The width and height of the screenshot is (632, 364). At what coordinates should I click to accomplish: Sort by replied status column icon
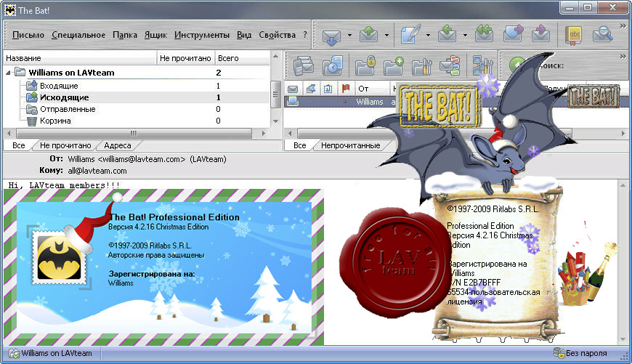click(x=311, y=89)
